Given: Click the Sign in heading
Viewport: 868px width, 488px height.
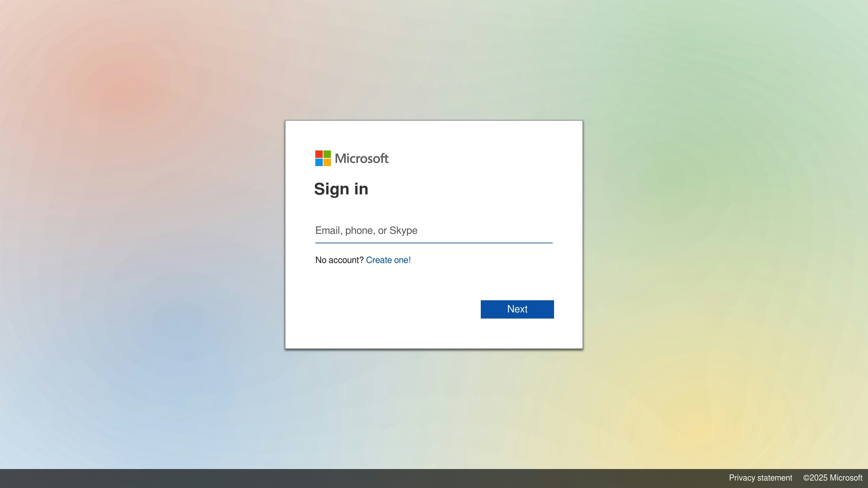Looking at the screenshot, I should (341, 189).
